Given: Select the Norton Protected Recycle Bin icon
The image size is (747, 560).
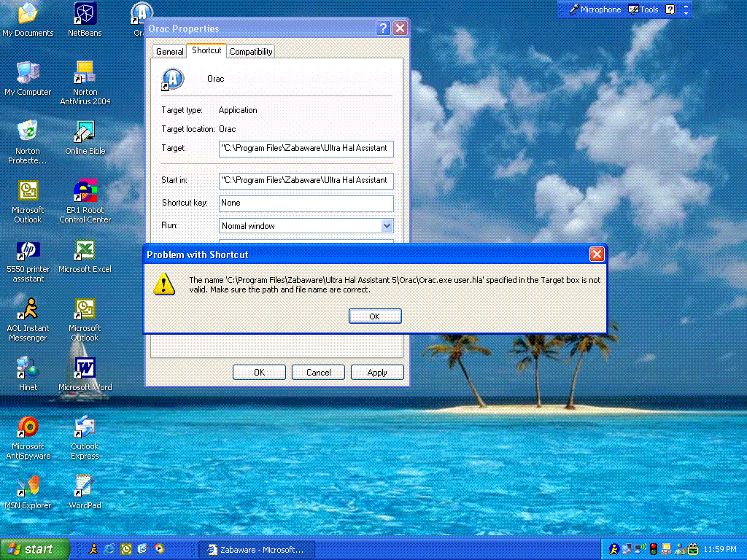Looking at the screenshot, I should 28,142.
